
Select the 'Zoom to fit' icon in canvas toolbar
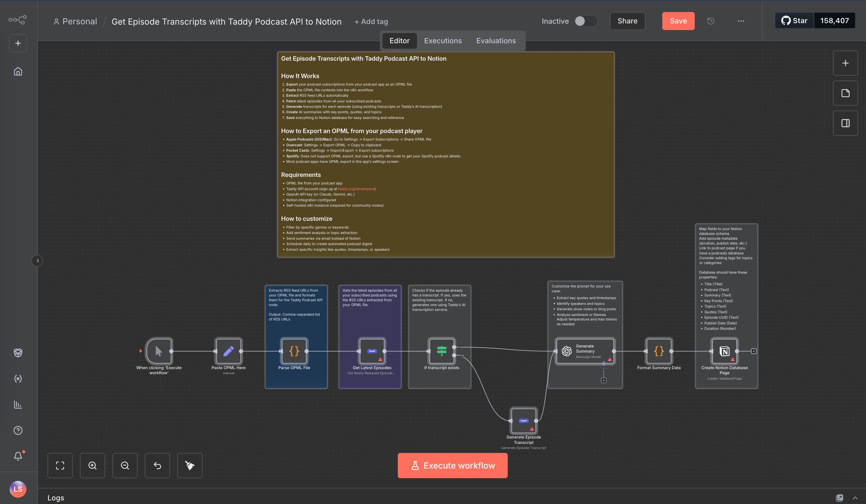(x=60, y=466)
